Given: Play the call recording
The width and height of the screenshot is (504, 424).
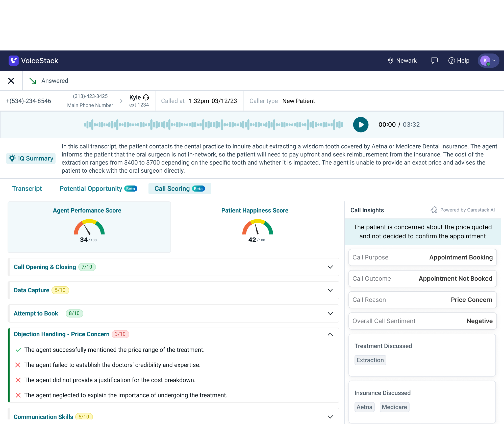Looking at the screenshot, I should pos(361,125).
